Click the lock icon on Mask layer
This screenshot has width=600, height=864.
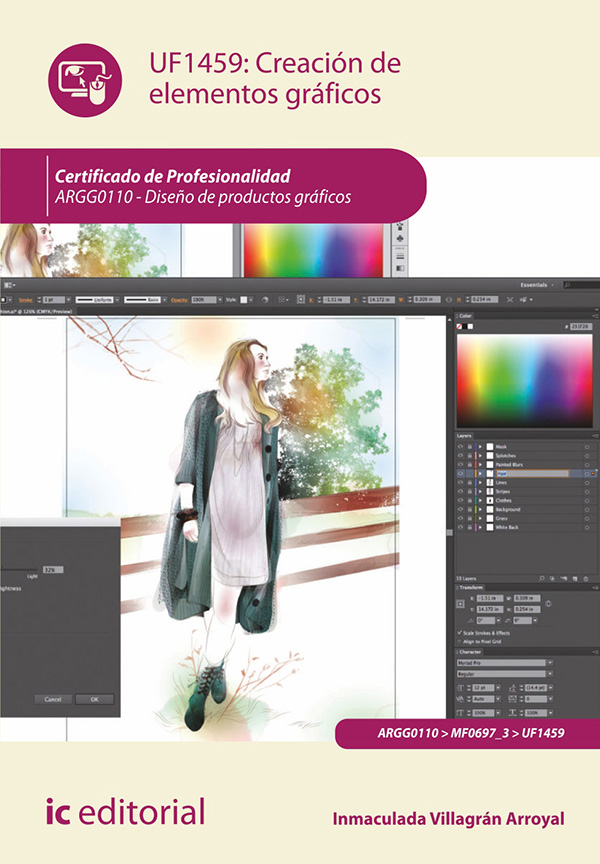(x=469, y=446)
